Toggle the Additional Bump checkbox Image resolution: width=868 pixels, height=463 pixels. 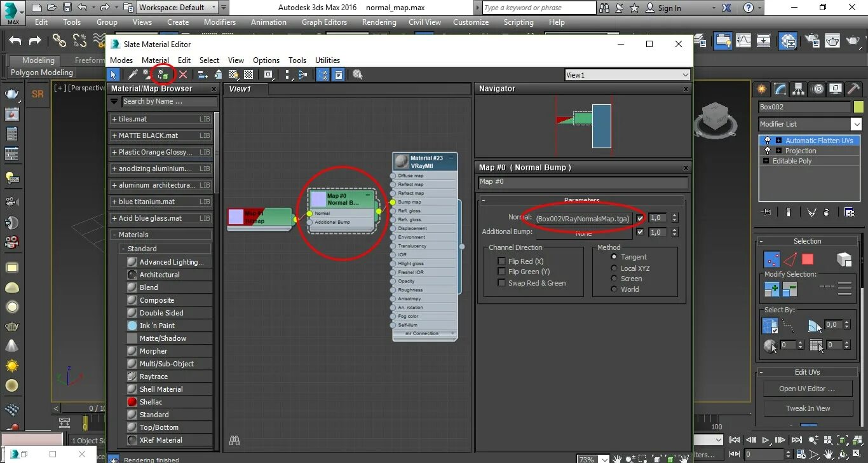click(640, 232)
